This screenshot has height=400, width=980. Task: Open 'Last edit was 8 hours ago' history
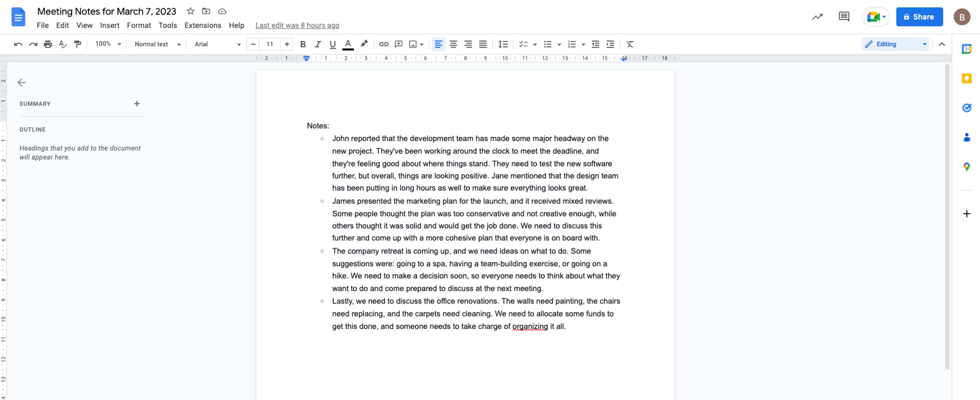click(x=297, y=25)
